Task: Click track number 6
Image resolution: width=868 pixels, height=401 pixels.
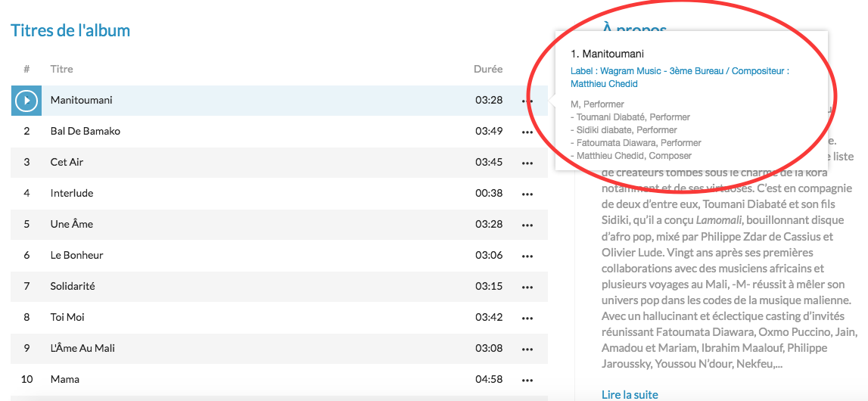Action: click(26, 255)
